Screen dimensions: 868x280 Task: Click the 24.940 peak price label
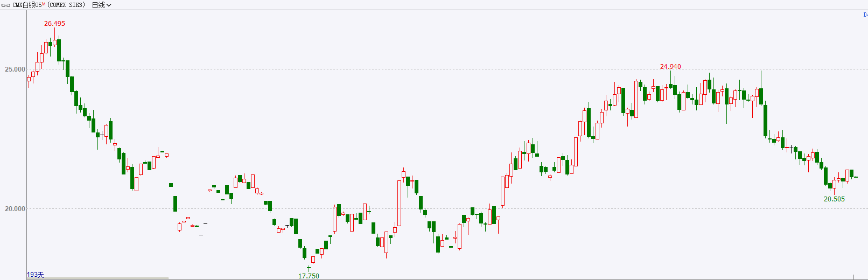(670, 67)
